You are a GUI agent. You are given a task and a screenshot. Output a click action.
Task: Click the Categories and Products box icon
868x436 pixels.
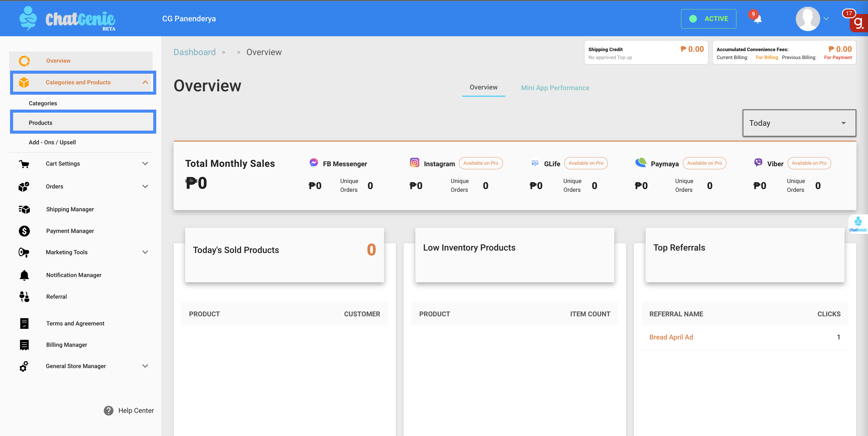[24, 83]
